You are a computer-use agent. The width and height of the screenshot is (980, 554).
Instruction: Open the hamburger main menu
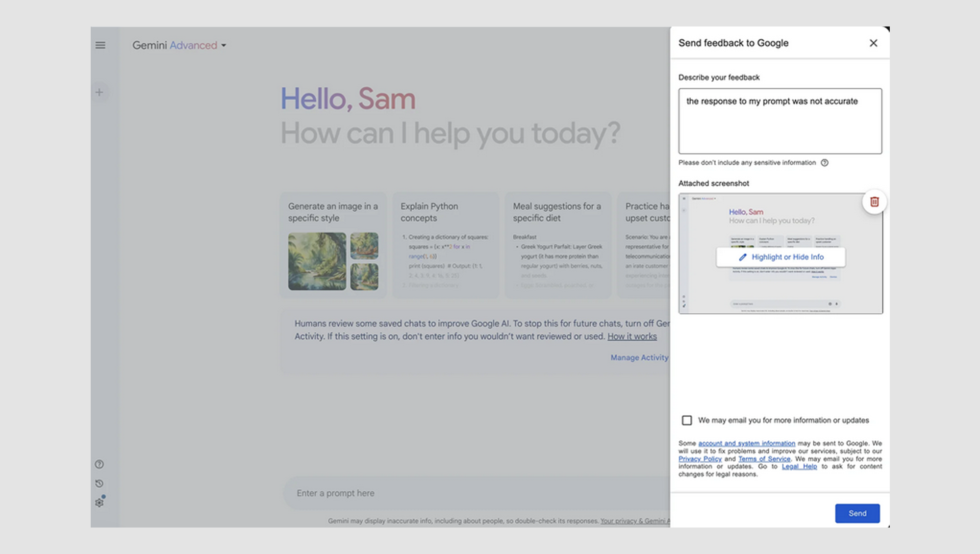pyautogui.click(x=100, y=45)
